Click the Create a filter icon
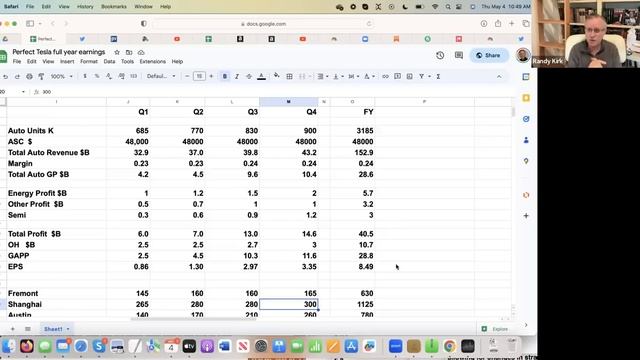640x360 pixels. click(422, 76)
